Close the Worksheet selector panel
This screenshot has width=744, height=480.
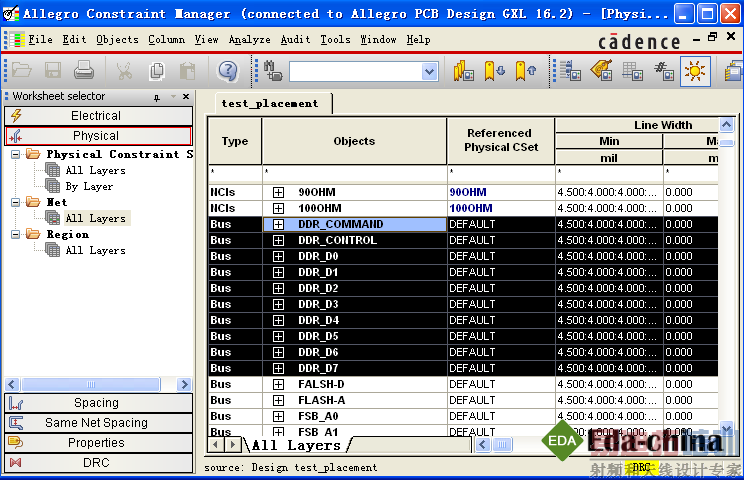[186, 97]
